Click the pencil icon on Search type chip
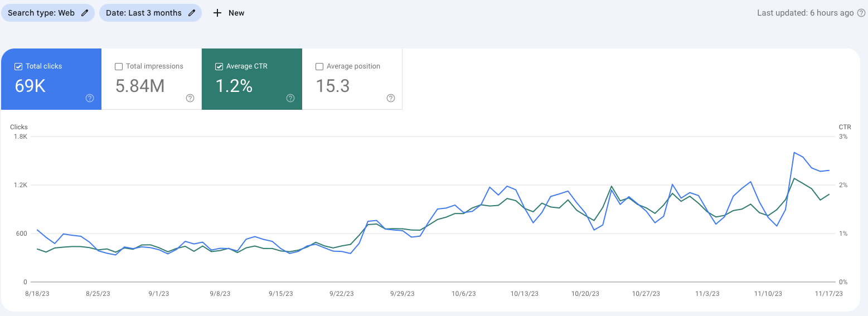 85,13
